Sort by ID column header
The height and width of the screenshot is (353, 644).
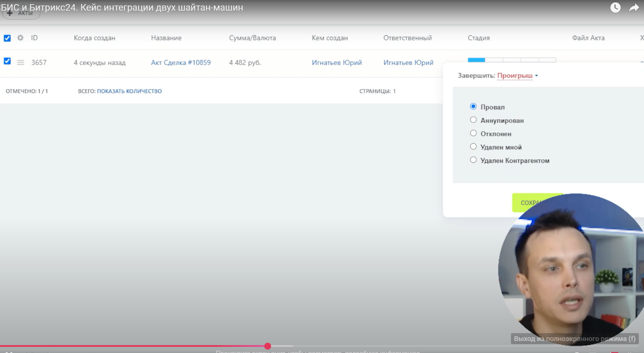coord(34,38)
